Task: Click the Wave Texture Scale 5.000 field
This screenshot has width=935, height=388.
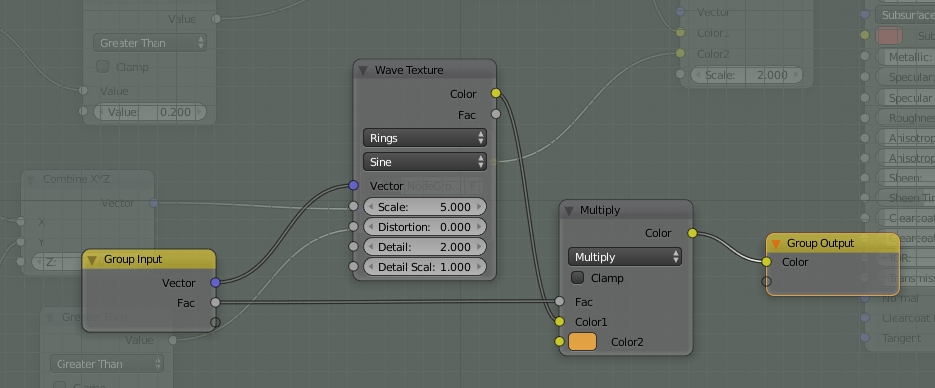Action: tap(425, 207)
